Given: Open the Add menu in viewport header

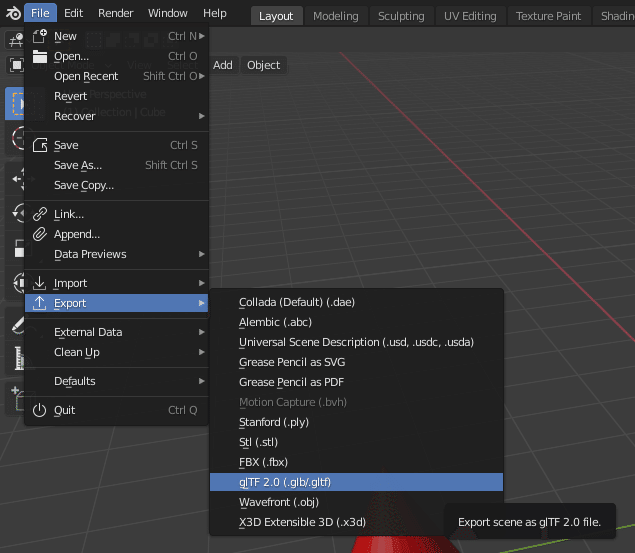Looking at the screenshot, I should click(x=223, y=65).
